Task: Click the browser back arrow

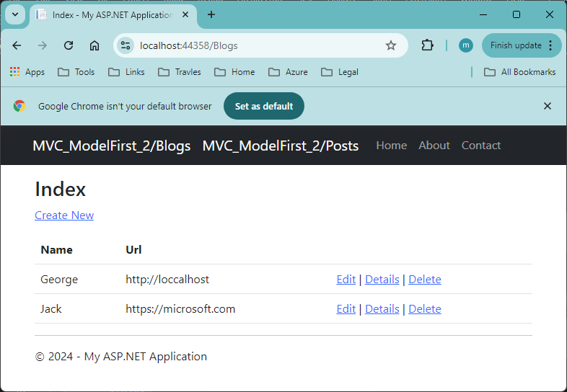Action: [17, 45]
